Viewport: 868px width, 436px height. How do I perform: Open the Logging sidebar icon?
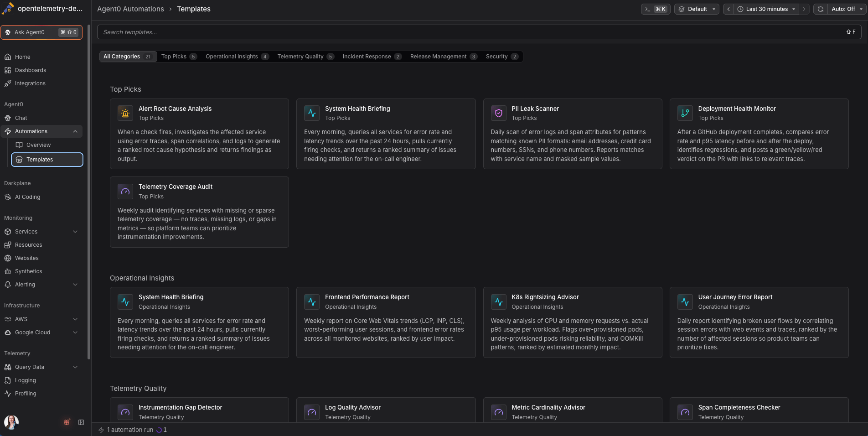[8, 380]
